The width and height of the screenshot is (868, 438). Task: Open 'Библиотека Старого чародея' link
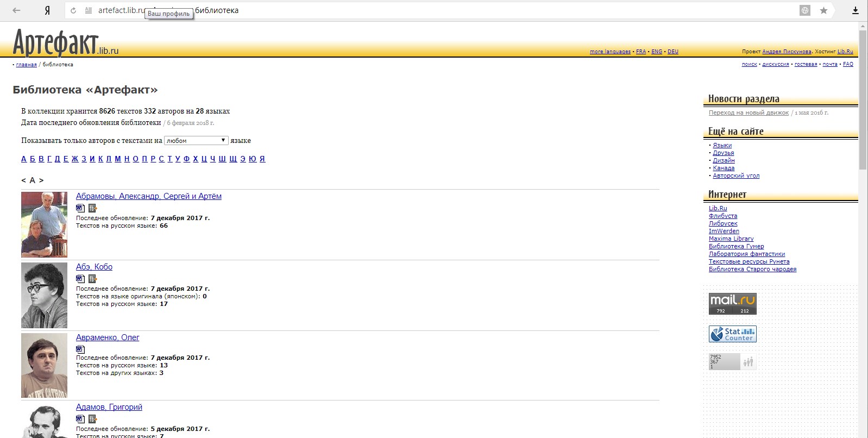tap(753, 269)
